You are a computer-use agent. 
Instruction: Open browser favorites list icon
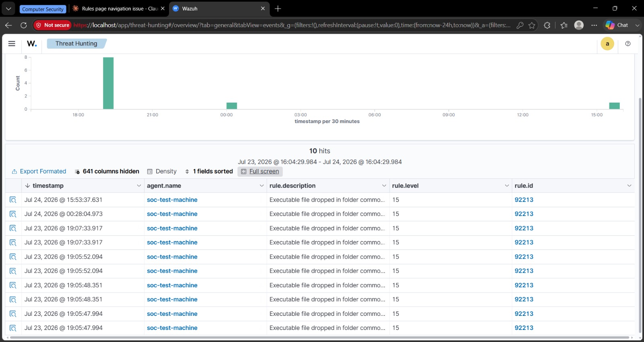(564, 25)
